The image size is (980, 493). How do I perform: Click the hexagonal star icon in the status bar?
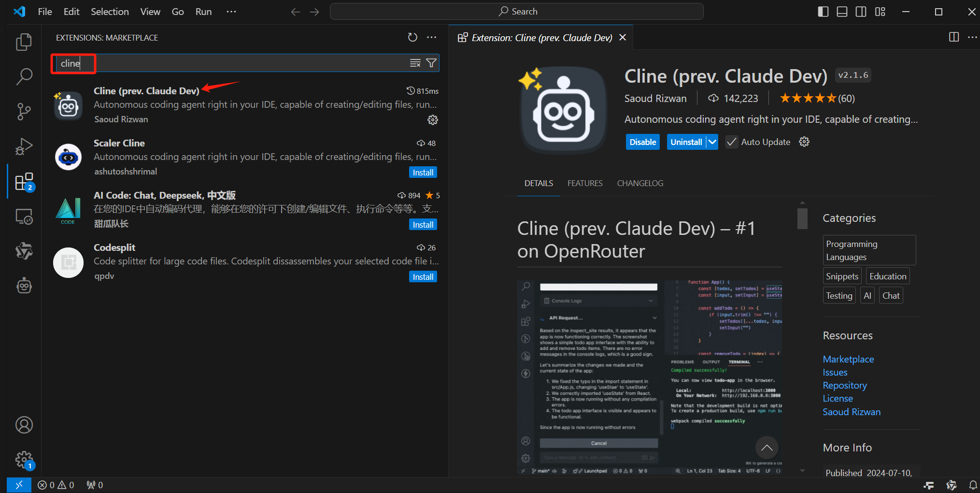click(x=952, y=485)
